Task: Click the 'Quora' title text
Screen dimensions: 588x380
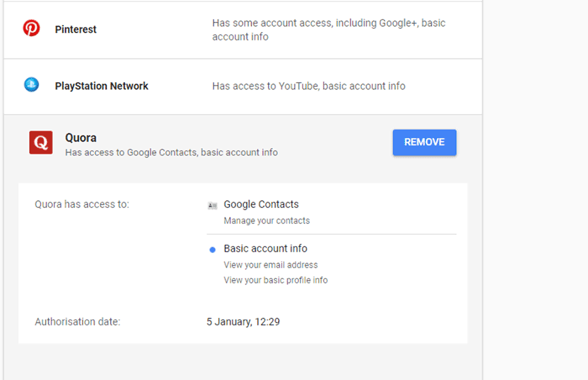Action: tap(81, 138)
